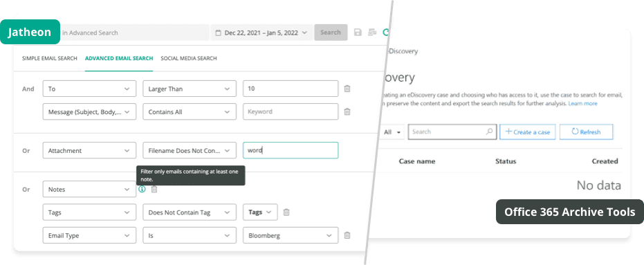Click the 'No data' text
The width and height of the screenshot is (644, 265).
coord(598,185)
